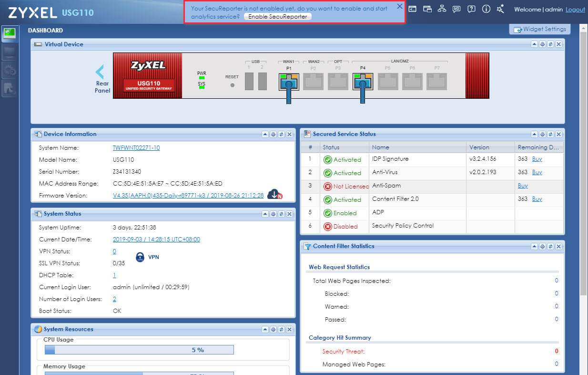Click the VPN lock icon in System Status
Viewport: 588px width, 375px height.
(x=140, y=257)
